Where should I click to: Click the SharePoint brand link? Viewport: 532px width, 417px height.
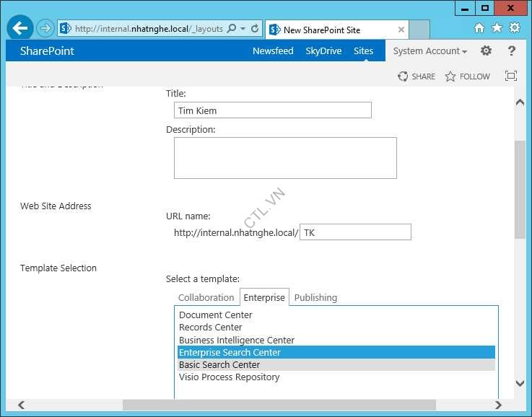[x=47, y=51]
